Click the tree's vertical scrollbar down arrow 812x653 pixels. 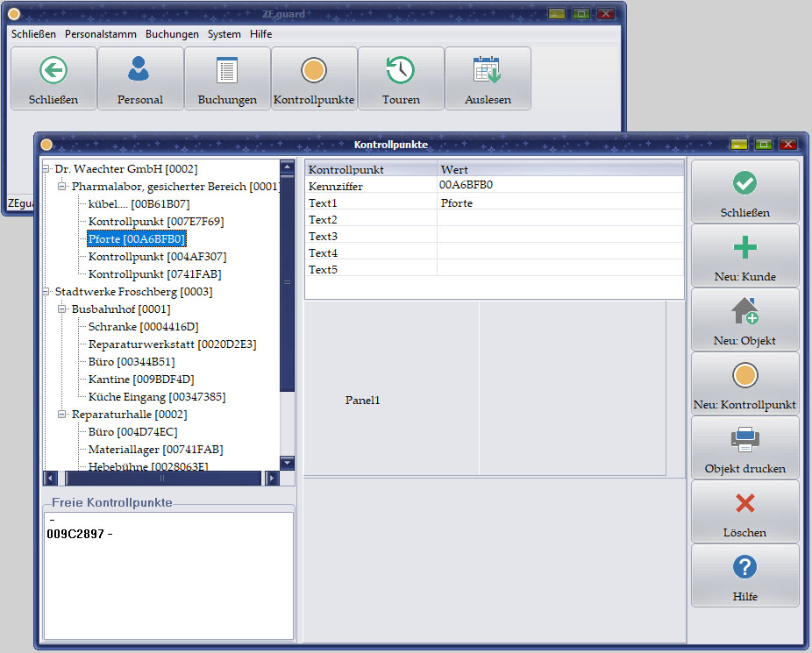point(287,463)
